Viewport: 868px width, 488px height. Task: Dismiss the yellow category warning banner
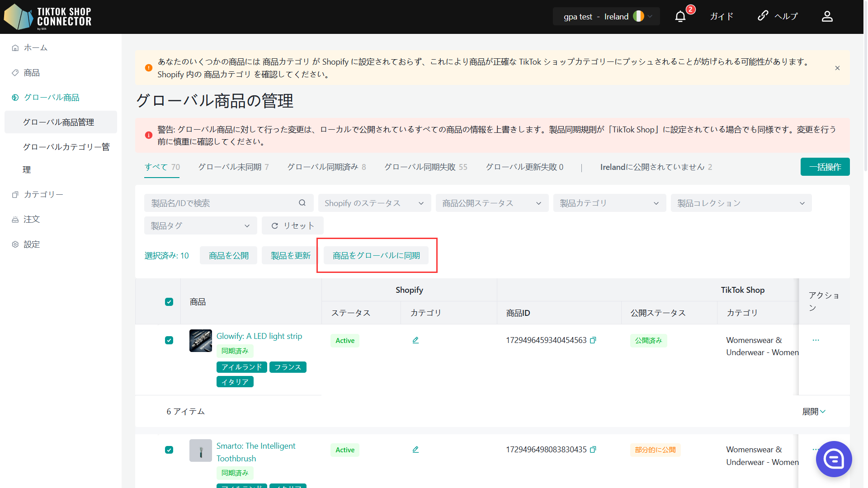click(837, 68)
